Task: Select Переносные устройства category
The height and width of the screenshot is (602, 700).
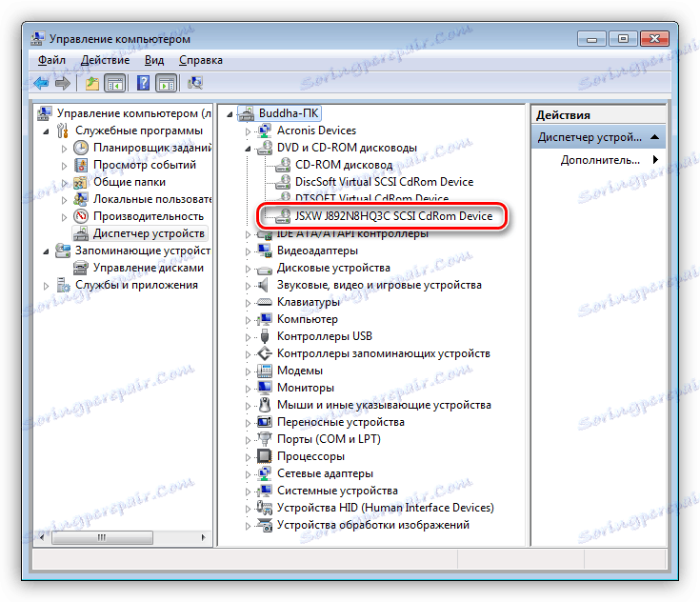Action: (x=341, y=422)
